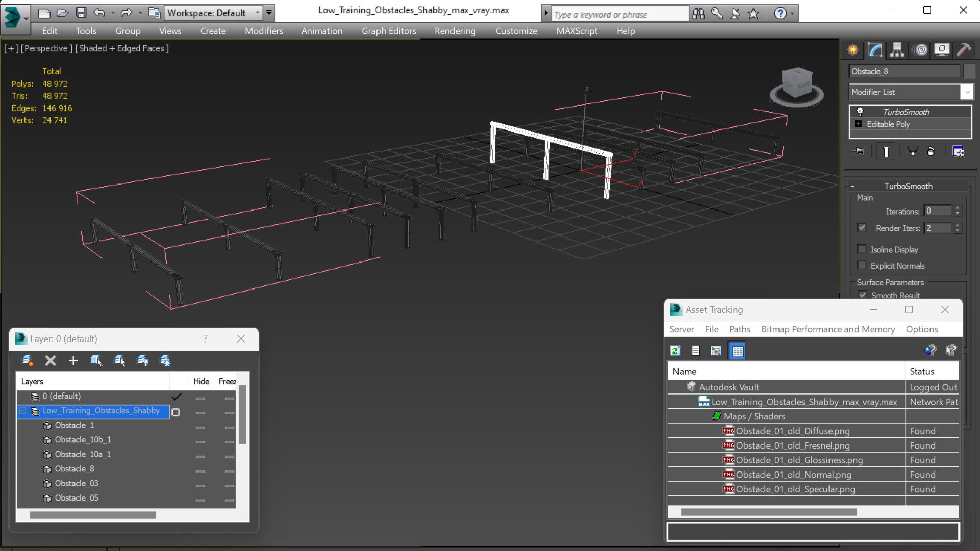The height and width of the screenshot is (551, 980).
Task: Click the [Perspective] viewport label
Action: click(46, 48)
